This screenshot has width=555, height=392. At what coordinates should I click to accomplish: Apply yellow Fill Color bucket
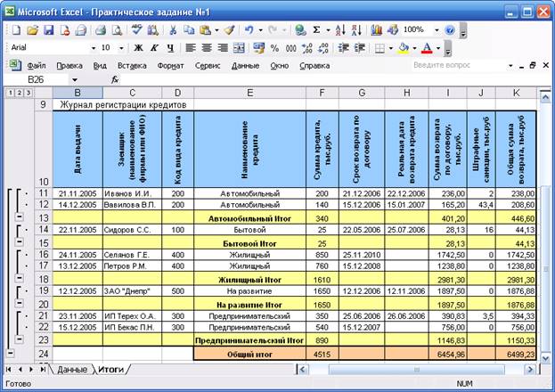[x=404, y=48]
